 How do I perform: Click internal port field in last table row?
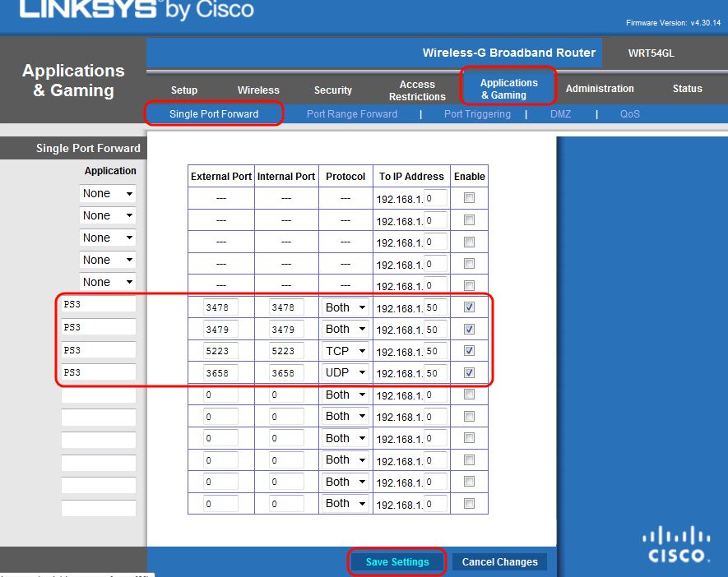[286, 504]
